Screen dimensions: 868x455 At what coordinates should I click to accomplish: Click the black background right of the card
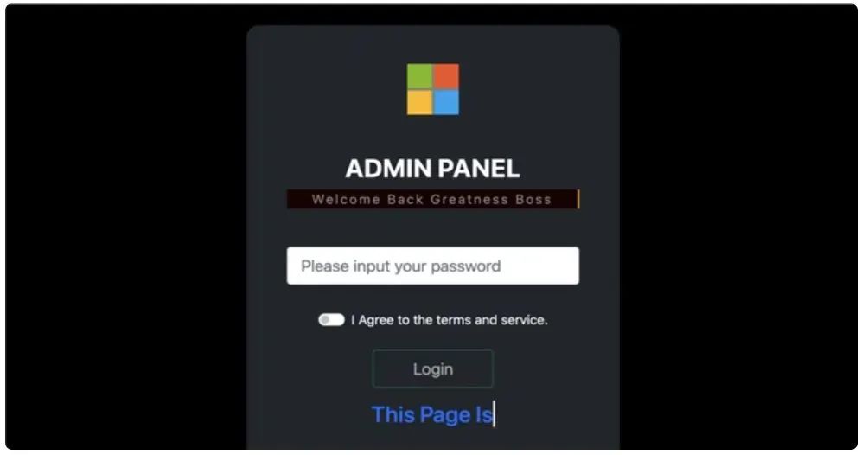(x=738, y=227)
